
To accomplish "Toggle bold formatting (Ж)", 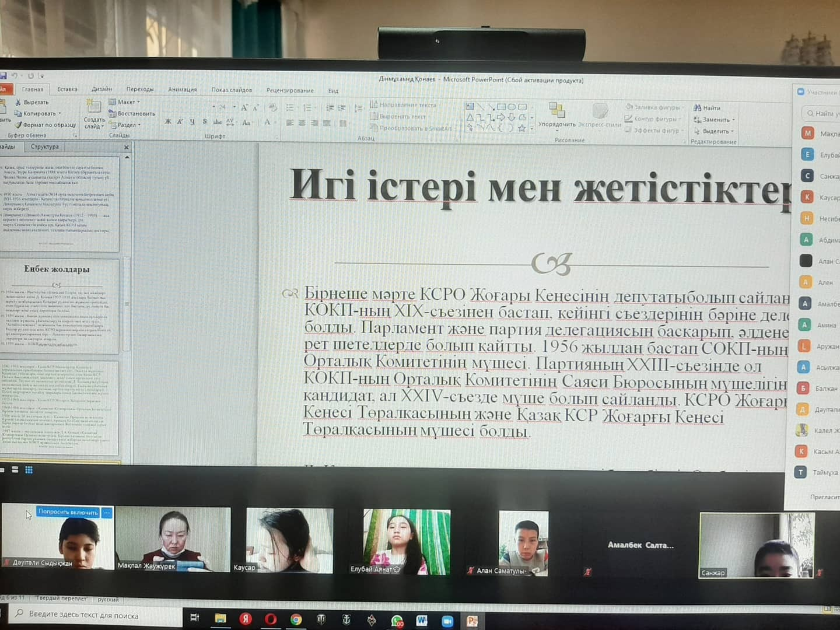I will tap(168, 122).
